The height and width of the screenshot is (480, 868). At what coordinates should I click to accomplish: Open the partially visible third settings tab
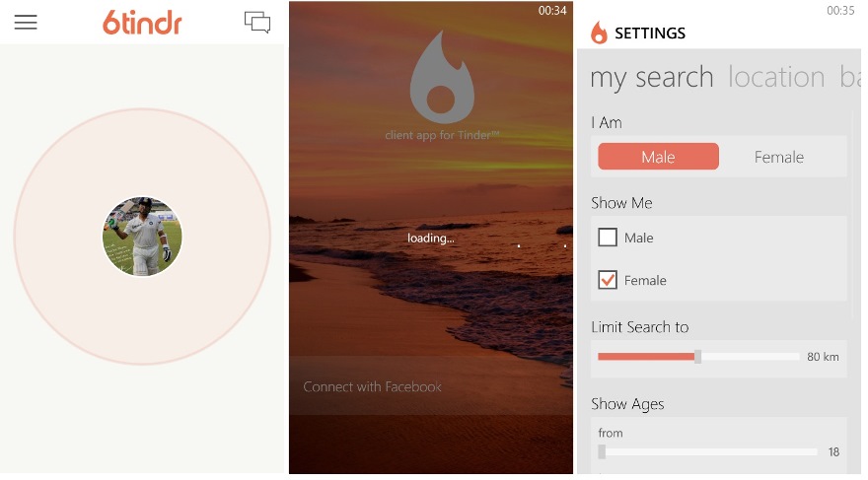pyautogui.click(x=850, y=76)
